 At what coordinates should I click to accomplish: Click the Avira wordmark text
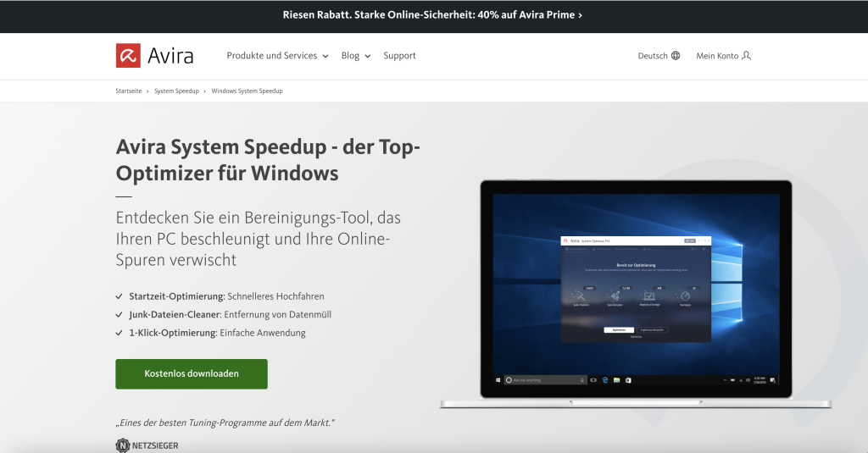pos(170,56)
